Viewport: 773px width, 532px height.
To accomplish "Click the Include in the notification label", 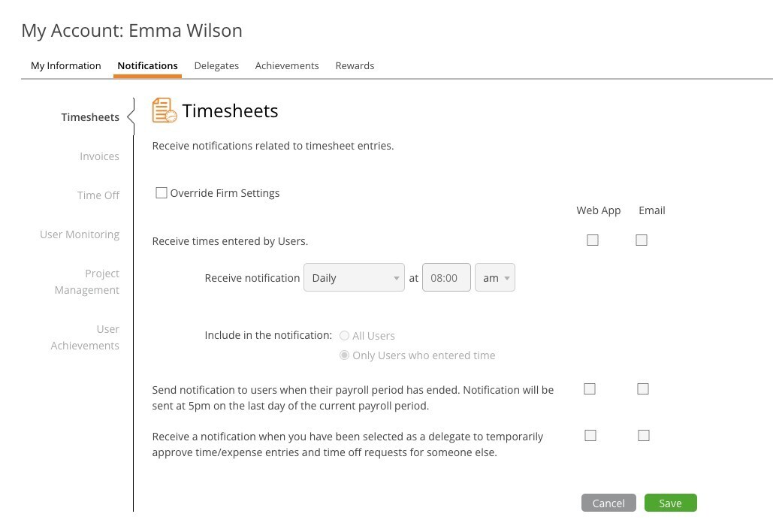I will point(268,335).
